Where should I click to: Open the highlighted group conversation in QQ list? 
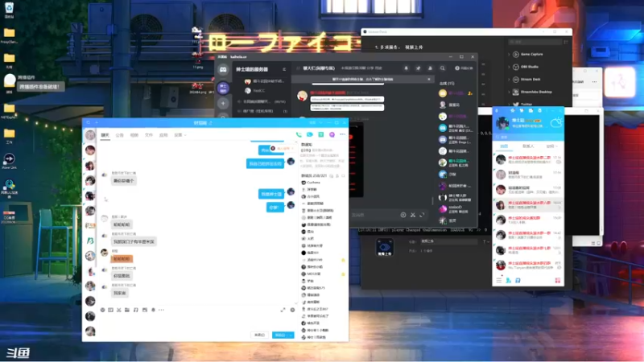coord(528,205)
